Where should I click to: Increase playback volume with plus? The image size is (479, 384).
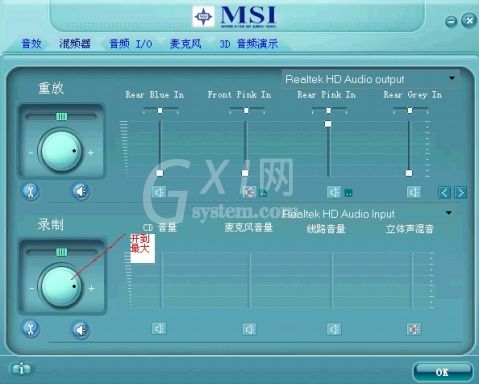(91, 153)
